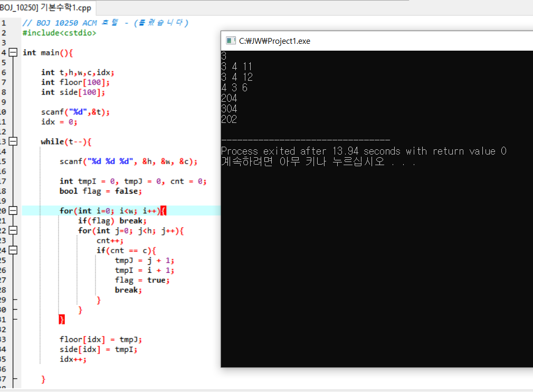Click the red highlighted closing brace at line 31
The height and width of the screenshot is (392, 533).
tap(62, 320)
